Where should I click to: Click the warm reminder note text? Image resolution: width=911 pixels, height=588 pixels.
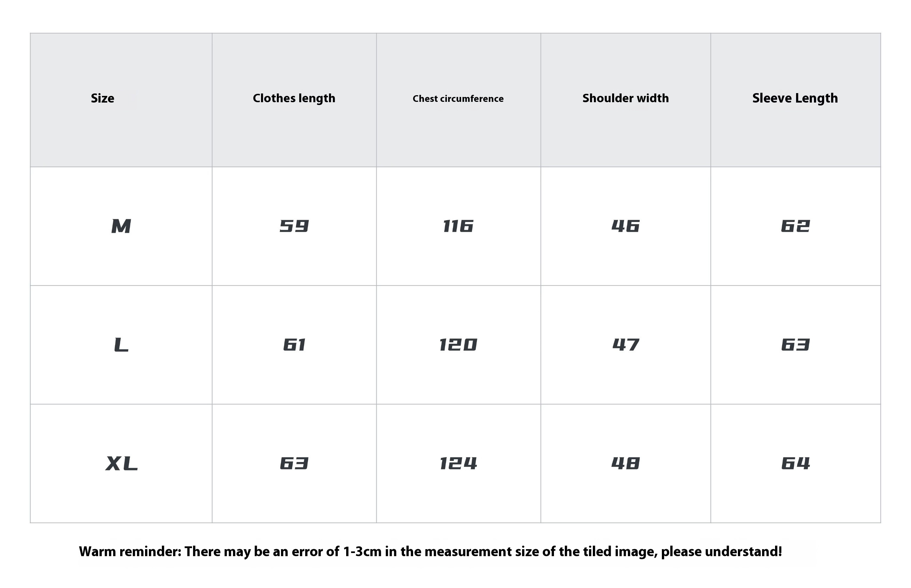pos(430,552)
